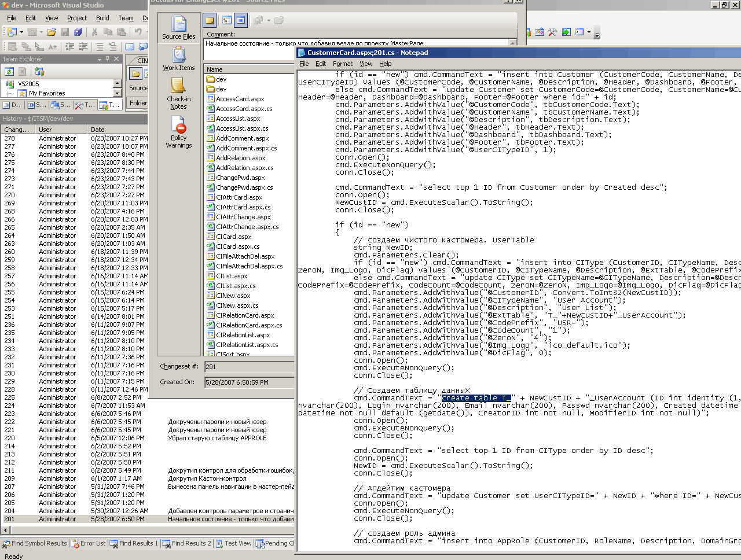Toggle flat list view button in changeset toolbar
The height and width of the screenshot is (560, 741).
(x=227, y=21)
